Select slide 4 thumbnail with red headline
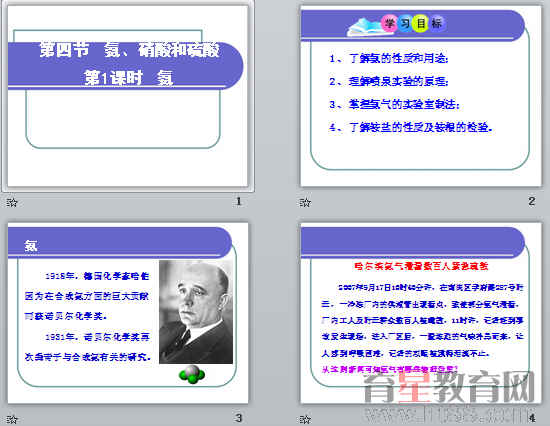Screen dimensions: 550x426 click(x=421, y=313)
